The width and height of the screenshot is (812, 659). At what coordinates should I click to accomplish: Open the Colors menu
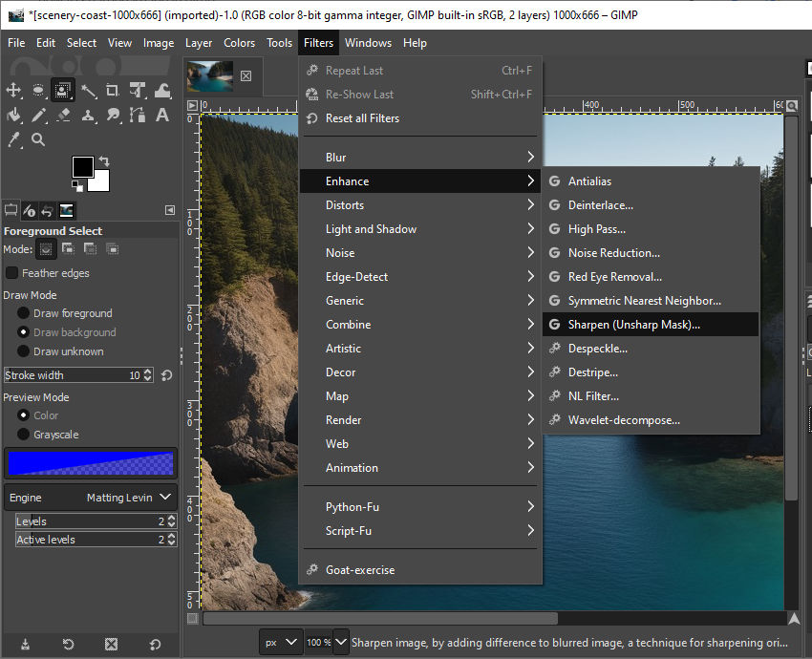pyautogui.click(x=239, y=43)
